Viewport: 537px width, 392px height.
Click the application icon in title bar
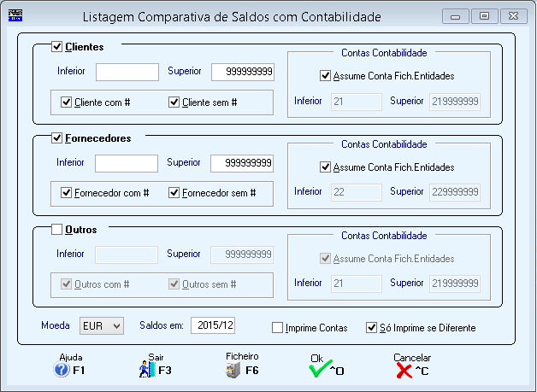pyautogui.click(x=15, y=15)
